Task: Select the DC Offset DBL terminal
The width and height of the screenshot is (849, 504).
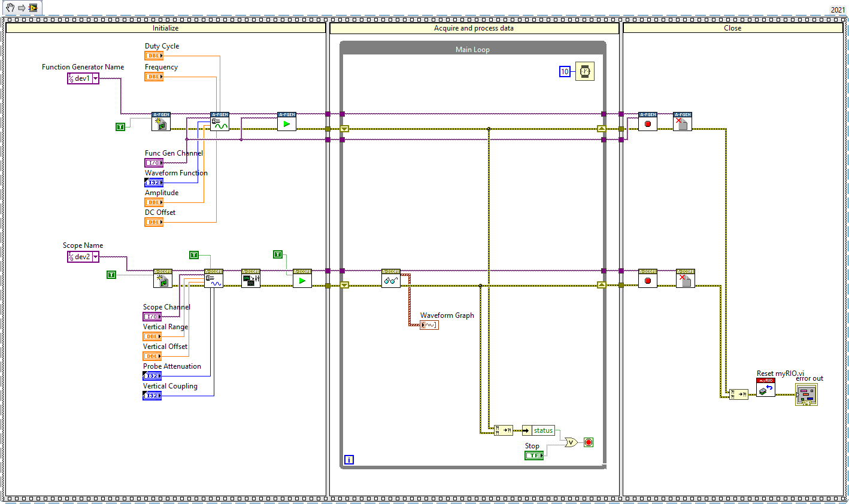Action: (x=154, y=222)
